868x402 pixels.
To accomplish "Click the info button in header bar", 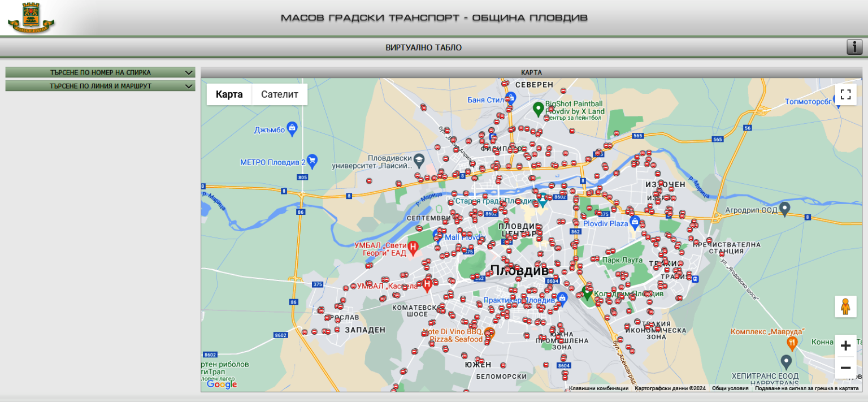I will (x=854, y=47).
